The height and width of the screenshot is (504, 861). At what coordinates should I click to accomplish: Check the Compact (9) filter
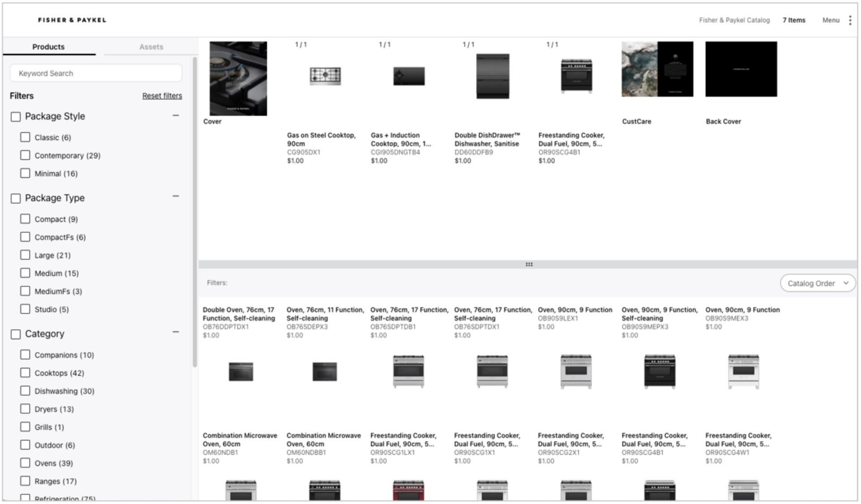point(25,219)
